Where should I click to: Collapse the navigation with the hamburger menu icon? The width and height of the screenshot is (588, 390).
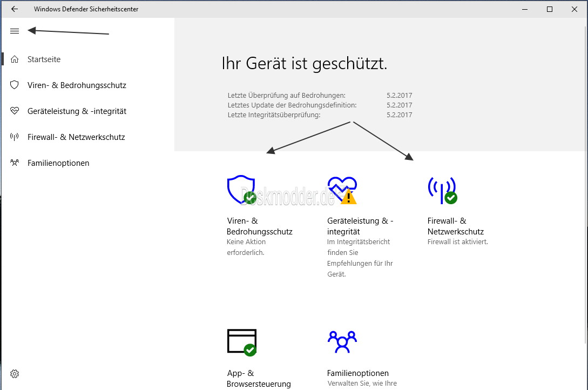[15, 31]
